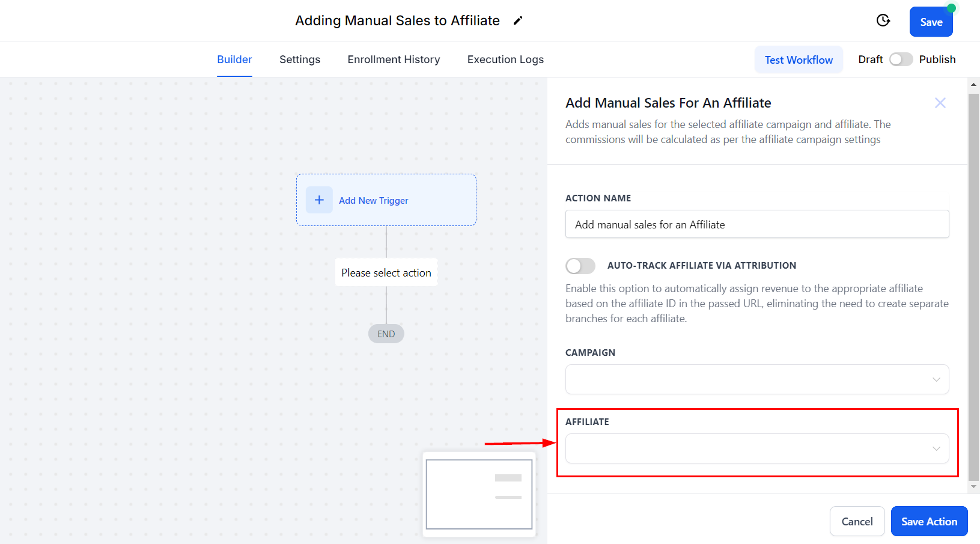Click the scrollbar up arrow in panel
Image resolution: width=980 pixels, height=544 pixels.
pos(973,85)
